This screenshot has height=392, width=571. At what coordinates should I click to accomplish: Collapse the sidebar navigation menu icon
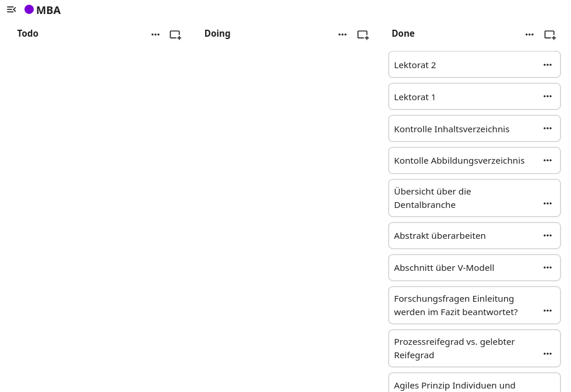(x=11, y=9)
